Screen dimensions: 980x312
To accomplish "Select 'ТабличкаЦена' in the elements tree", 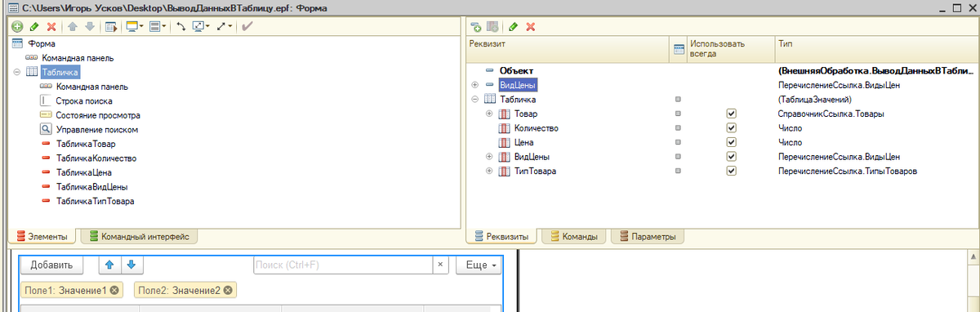I will pos(83,172).
